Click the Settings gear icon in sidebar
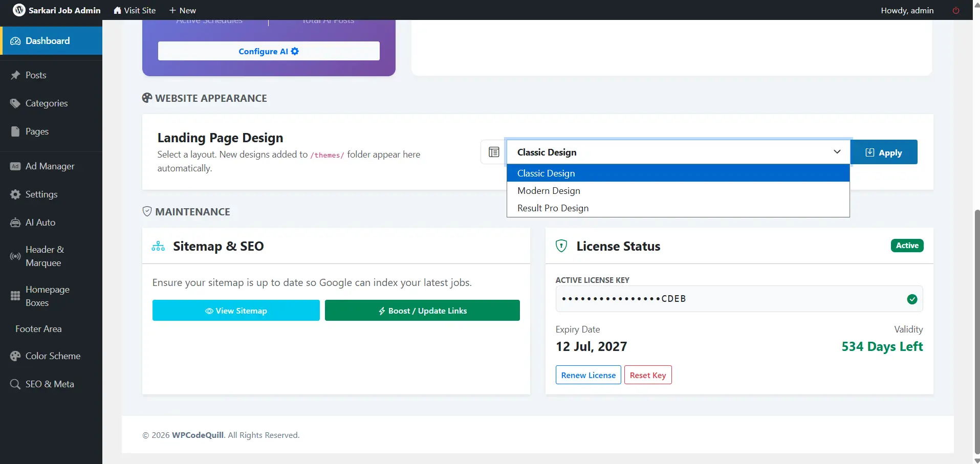This screenshot has width=980, height=464. (15, 194)
